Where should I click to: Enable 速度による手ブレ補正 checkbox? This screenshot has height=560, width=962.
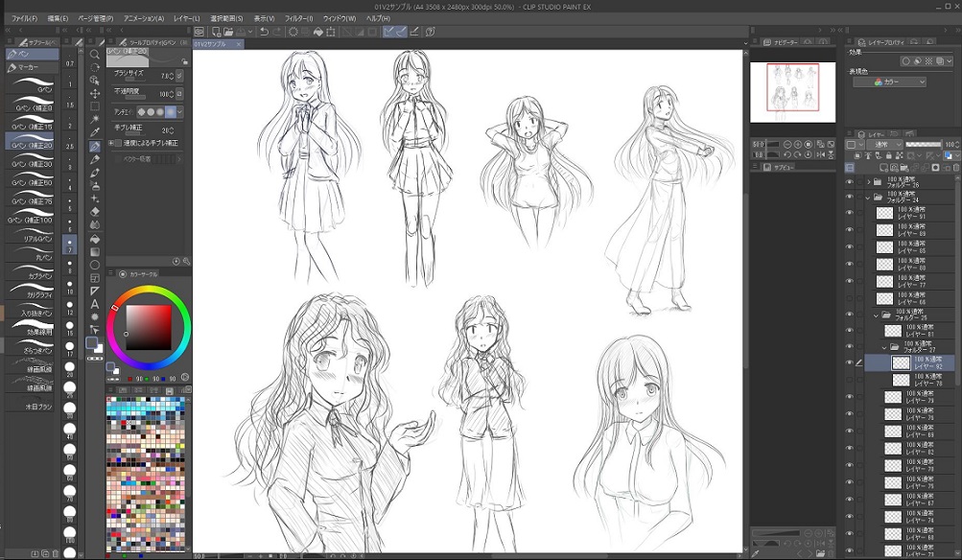(118, 143)
